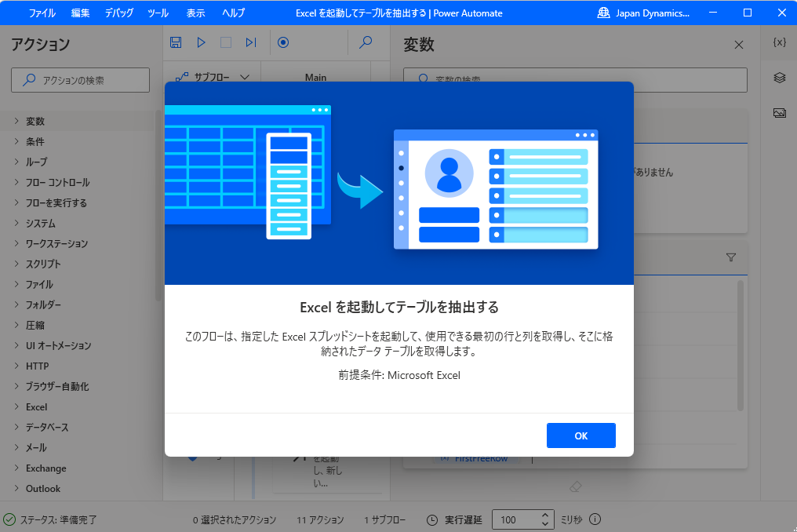Click the info icon next to ミリ秒
Viewport: 797px width, 532px height.
point(595,519)
